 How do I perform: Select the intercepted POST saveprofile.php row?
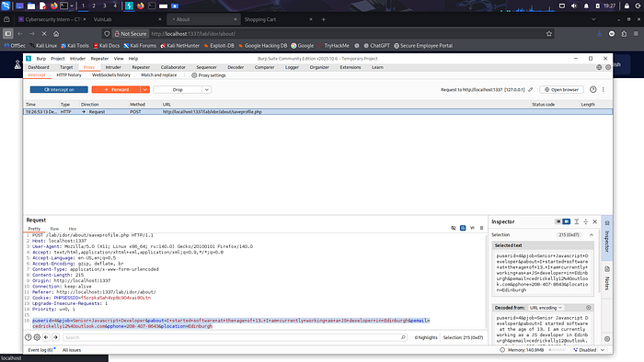tap(317, 111)
